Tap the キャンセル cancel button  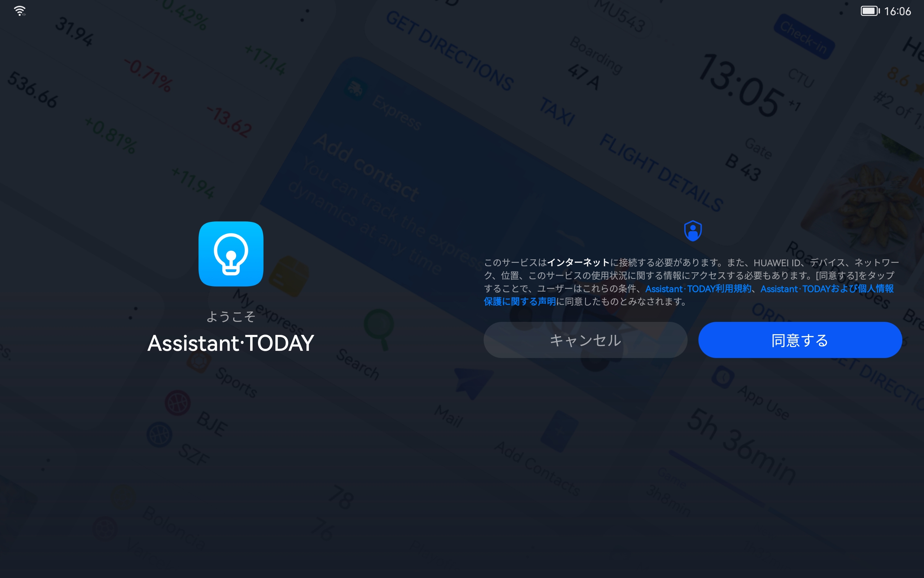click(x=585, y=340)
